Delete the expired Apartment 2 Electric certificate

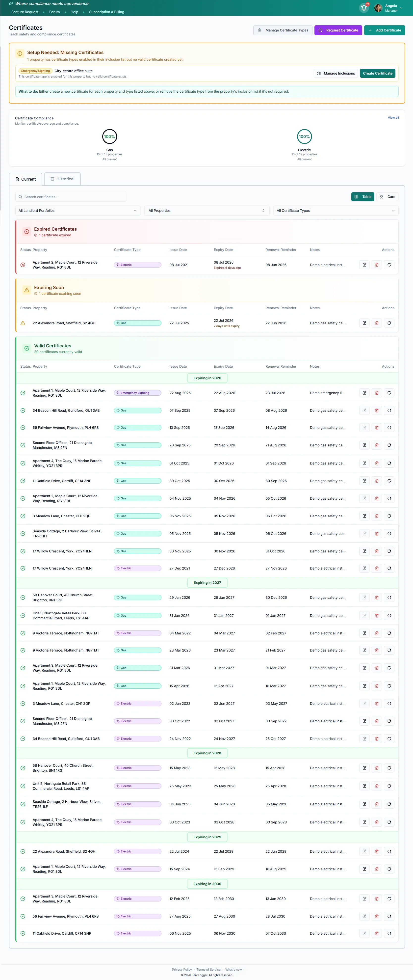tap(377, 265)
